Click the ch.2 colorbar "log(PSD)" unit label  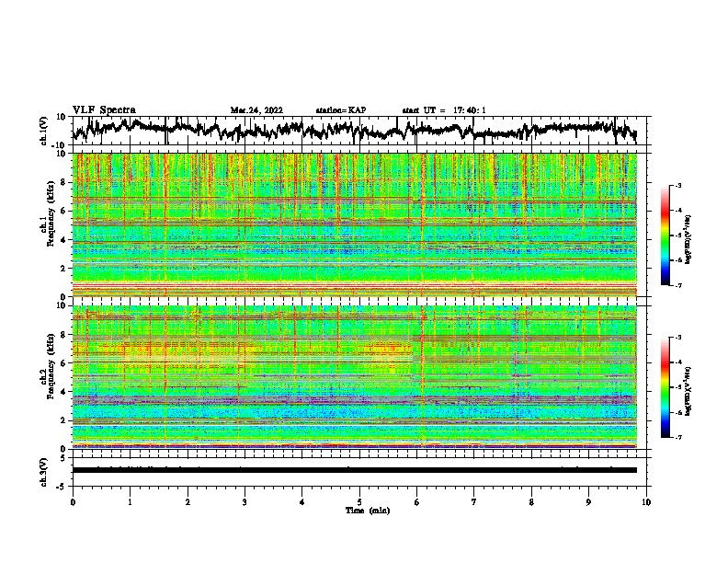click(688, 390)
